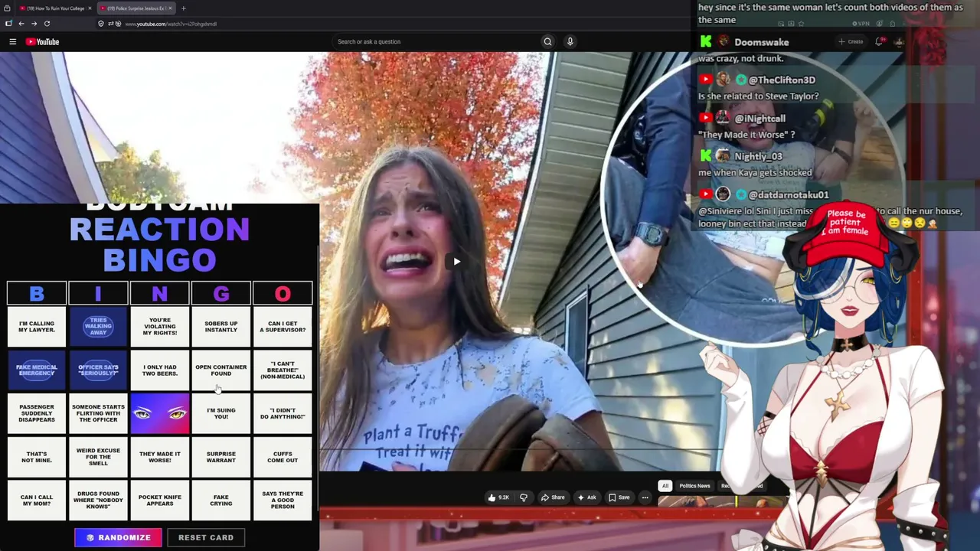The width and height of the screenshot is (980, 551).
Task: Mark 'SAYS THEY'RE A GOOD PERSON' square
Action: tap(283, 500)
